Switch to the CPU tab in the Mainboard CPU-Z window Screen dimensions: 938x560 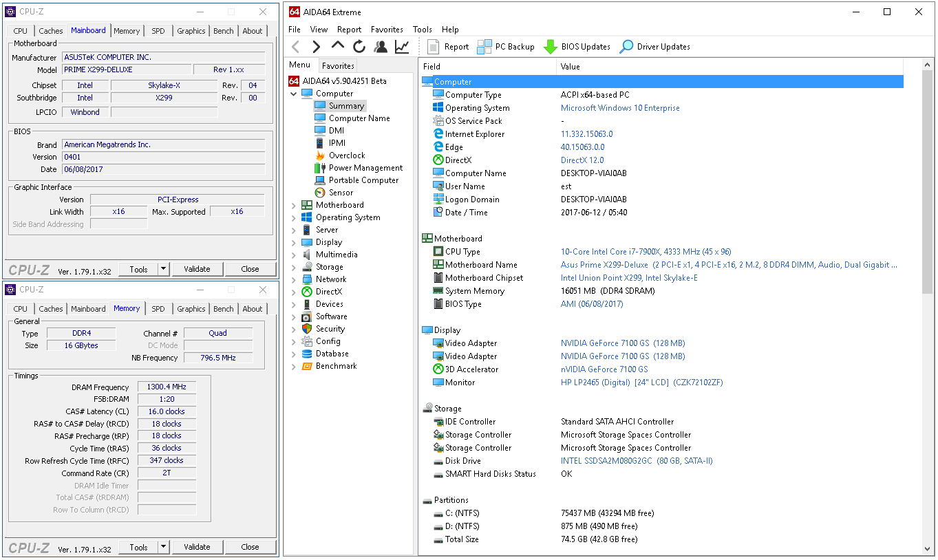point(21,31)
